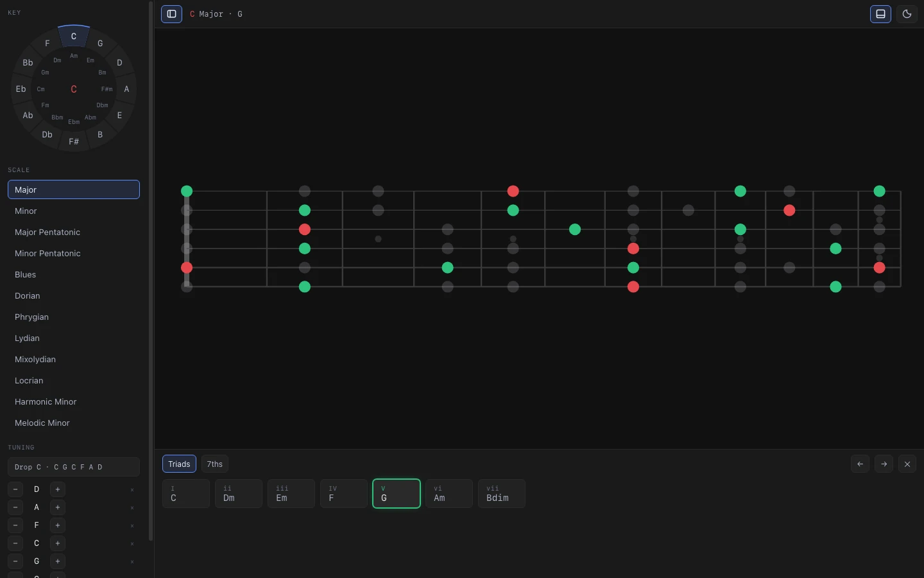The width and height of the screenshot is (924, 578).
Task: Remove the D string
Action: click(x=132, y=490)
